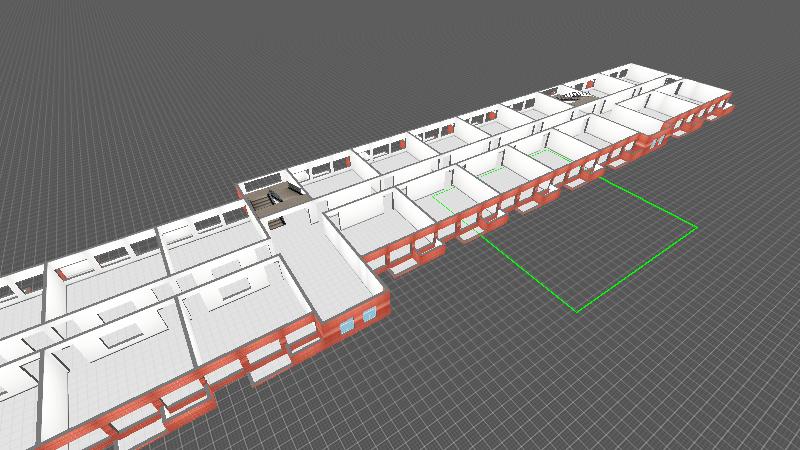Select the nearest corner of the green rectangle
Viewport: 800px width, 450px height.
(577, 311)
